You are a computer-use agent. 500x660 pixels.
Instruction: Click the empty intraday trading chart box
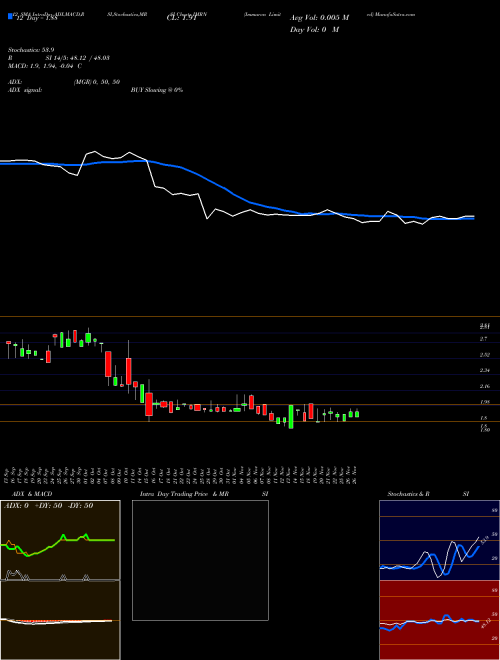coord(200,560)
